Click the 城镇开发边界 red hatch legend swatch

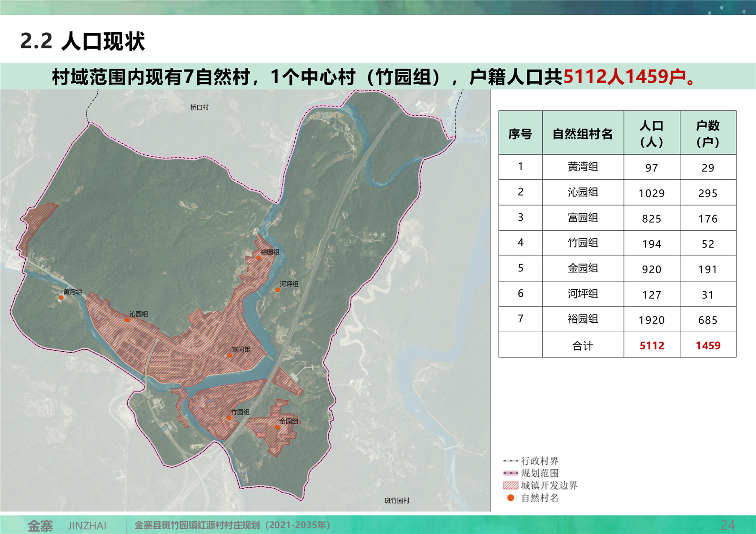[511, 485]
